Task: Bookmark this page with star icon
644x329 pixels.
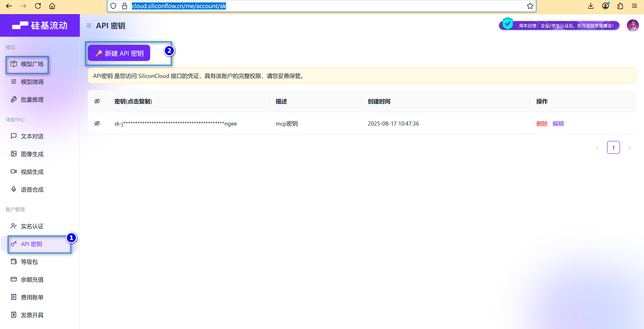Action: [x=530, y=6]
